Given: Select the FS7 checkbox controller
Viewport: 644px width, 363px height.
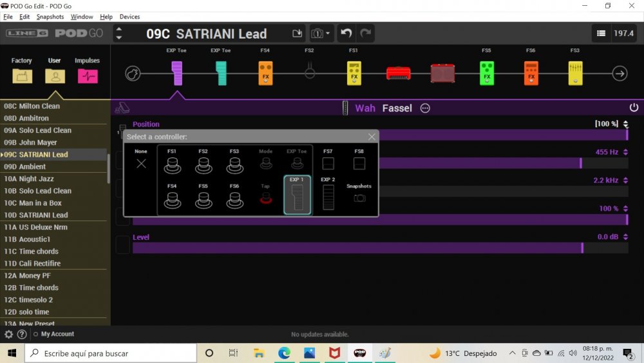Looking at the screenshot, I should (328, 162).
